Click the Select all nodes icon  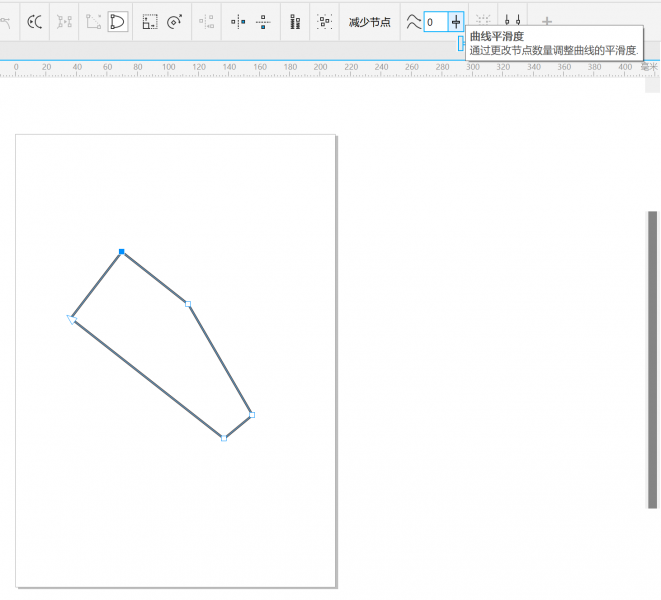(x=325, y=21)
